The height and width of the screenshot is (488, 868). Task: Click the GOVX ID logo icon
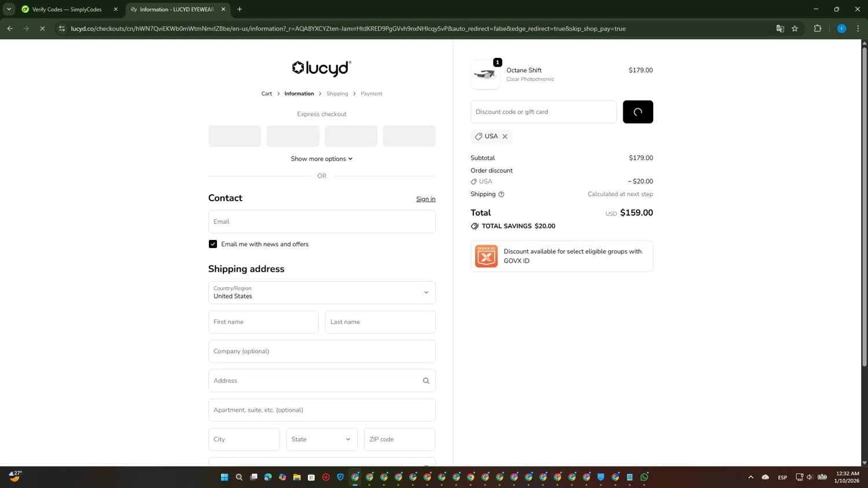click(x=486, y=256)
